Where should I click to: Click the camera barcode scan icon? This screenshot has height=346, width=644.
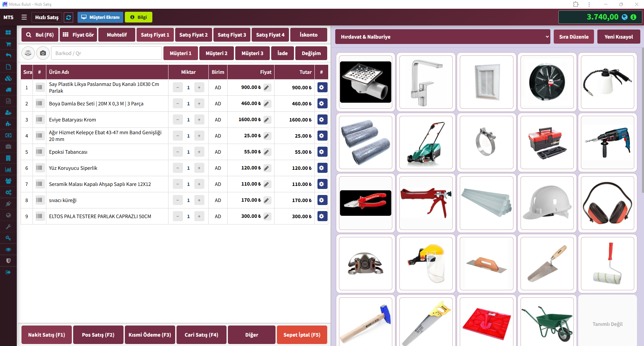point(43,53)
